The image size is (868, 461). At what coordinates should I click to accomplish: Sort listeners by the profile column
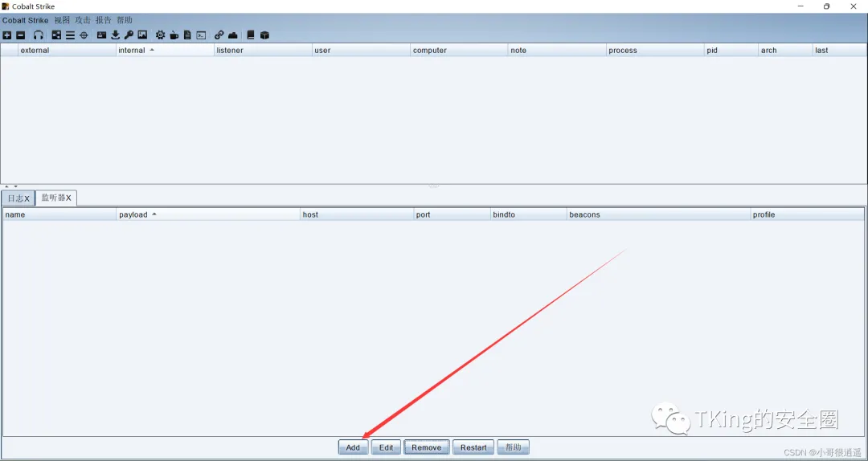coord(807,214)
